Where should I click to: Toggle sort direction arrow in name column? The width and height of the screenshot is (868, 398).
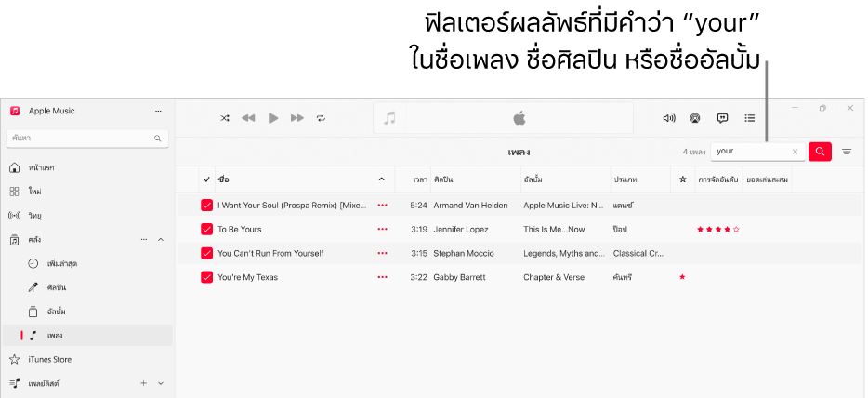pyautogui.click(x=381, y=179)
